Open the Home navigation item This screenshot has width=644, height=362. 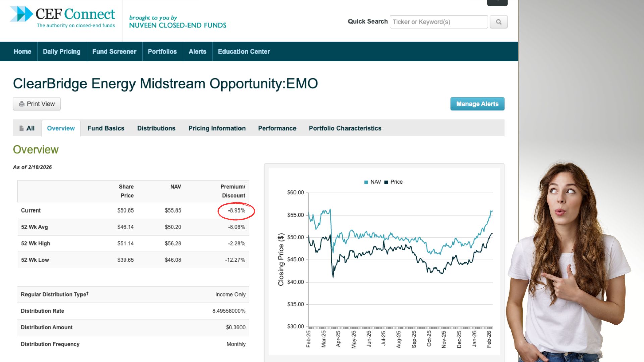pos(22,52)
